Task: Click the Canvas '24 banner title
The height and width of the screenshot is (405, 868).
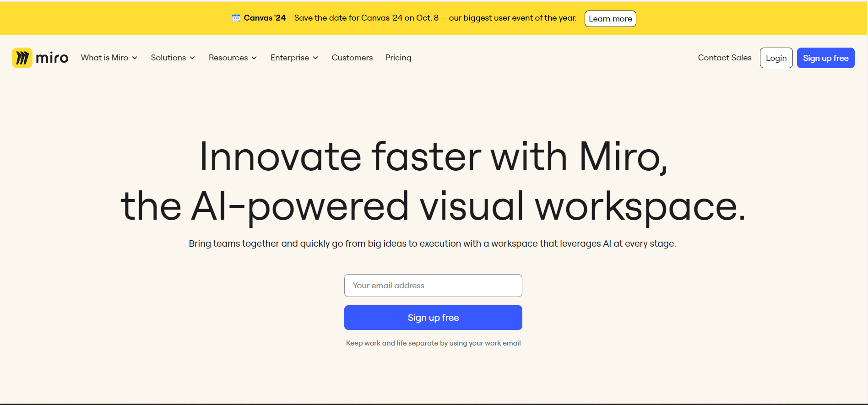Action: [x=265, y=18]
